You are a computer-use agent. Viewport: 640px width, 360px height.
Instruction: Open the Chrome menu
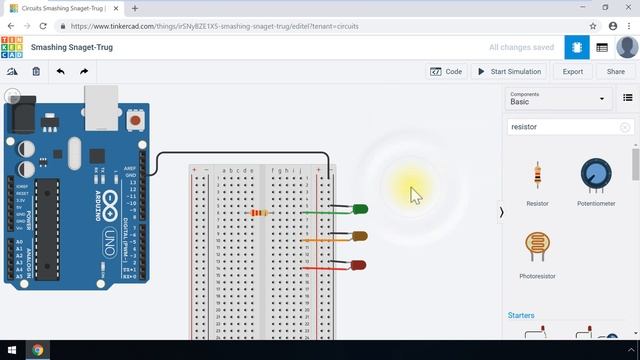point(629,26)
